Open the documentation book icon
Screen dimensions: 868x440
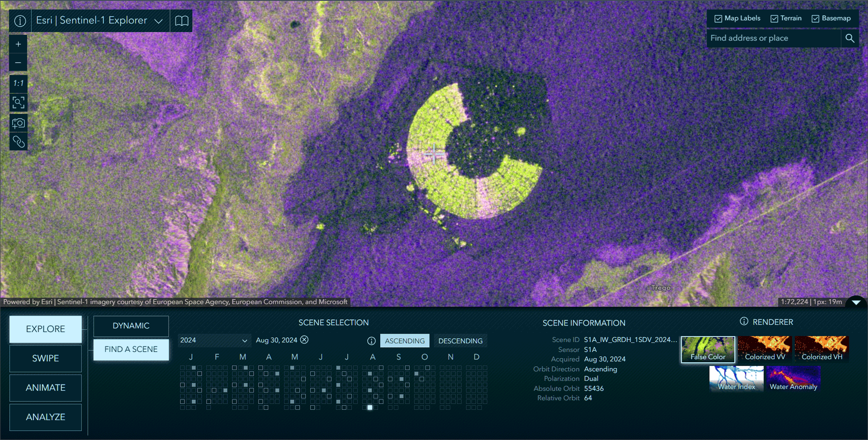(182, 21)
